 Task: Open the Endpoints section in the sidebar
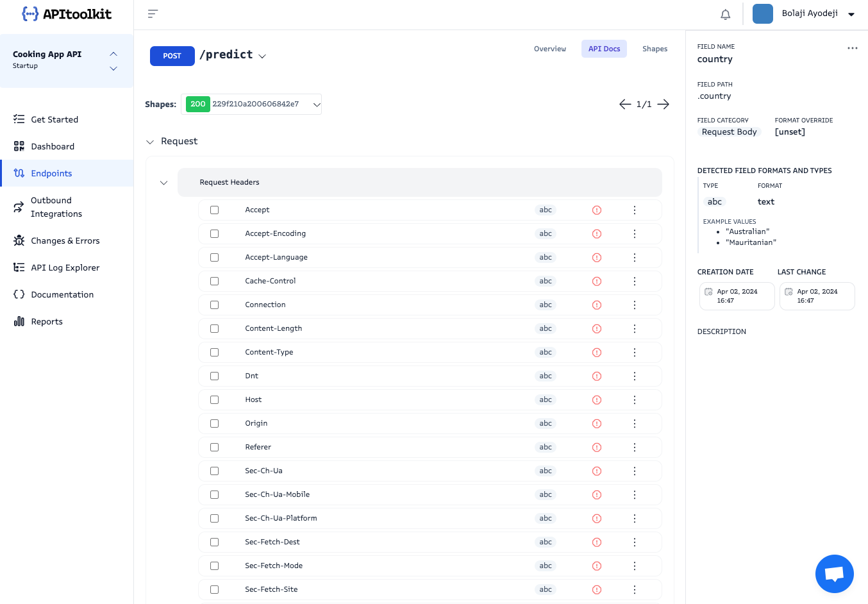coord(51,173)
